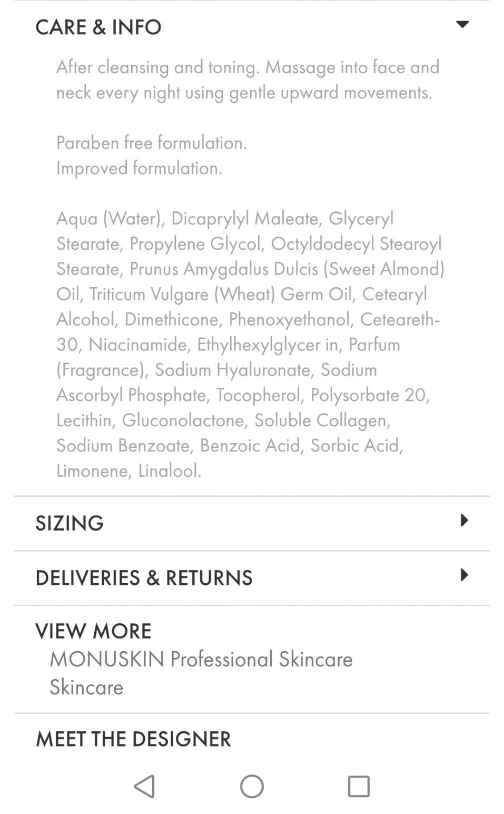Expand the SIZING section arrow
The image size is (504, 814).
(463, 521)
